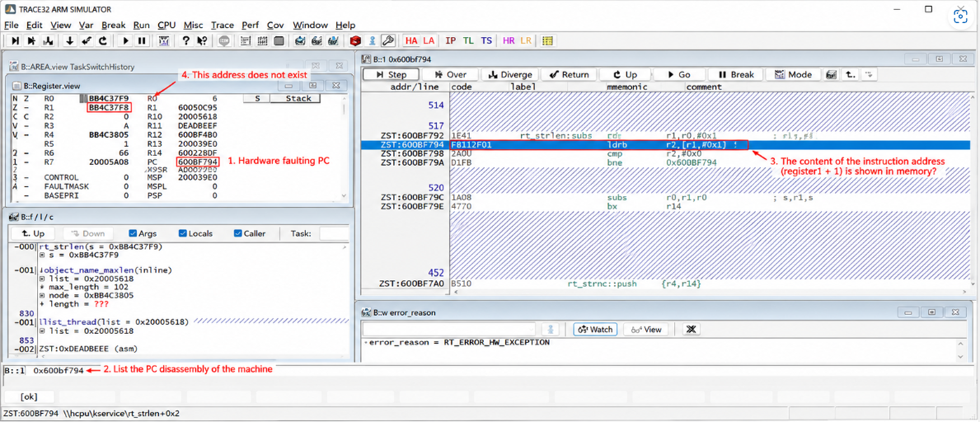Screen dimensions: 980x422
Task: Open the CPU menu
Action: pos(166,25)
